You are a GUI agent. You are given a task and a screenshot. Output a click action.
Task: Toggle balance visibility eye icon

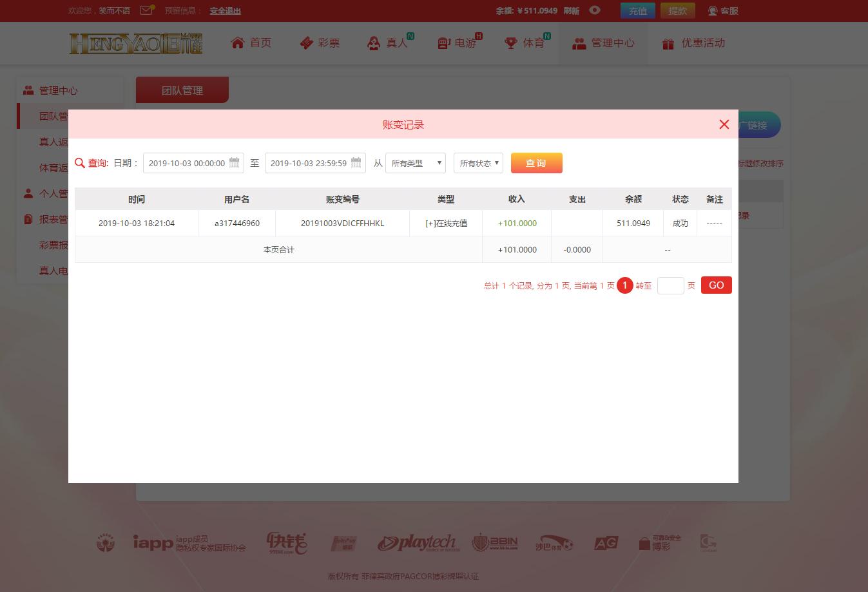coord(595,10)
